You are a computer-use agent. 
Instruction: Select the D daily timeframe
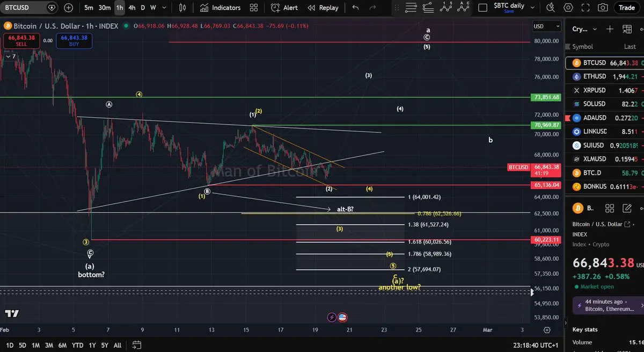pyautogui.click(x=143, y=8)
